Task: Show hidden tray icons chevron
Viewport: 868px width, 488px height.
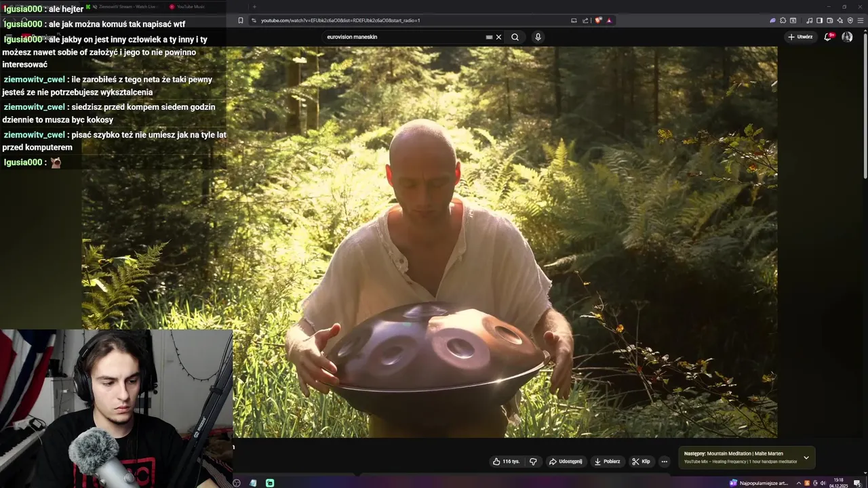Action: (x=798, y=483)
